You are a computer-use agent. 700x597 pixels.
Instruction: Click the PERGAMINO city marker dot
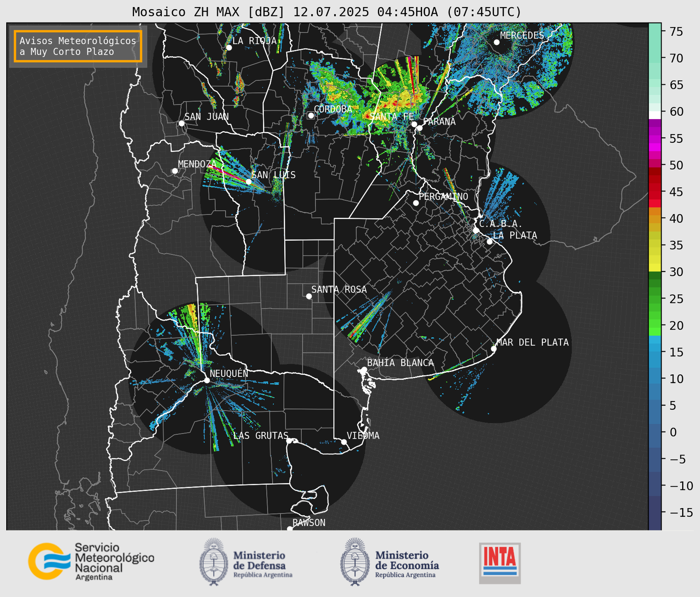[416, 203]
